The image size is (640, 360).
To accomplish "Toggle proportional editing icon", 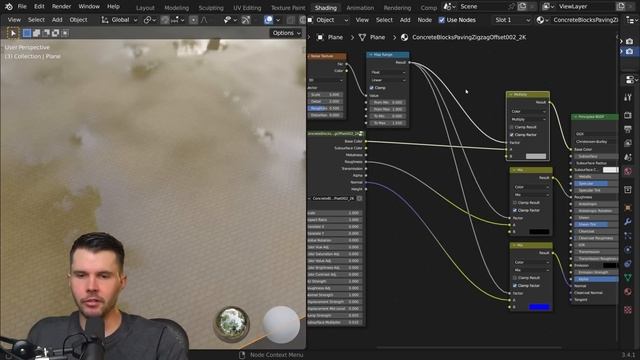I will [193, 20].
